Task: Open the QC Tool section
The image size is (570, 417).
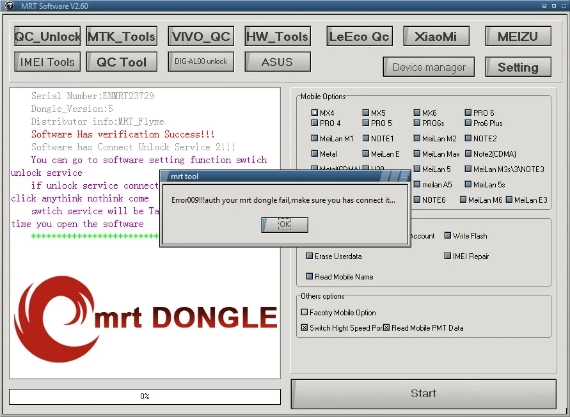Action: click(x=121, y=62)
